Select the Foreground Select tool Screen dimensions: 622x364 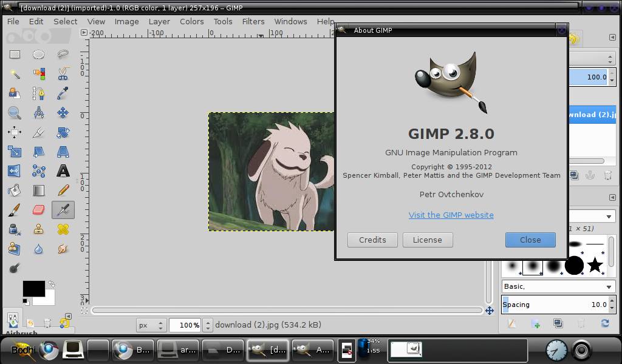[x=15, y=93]
